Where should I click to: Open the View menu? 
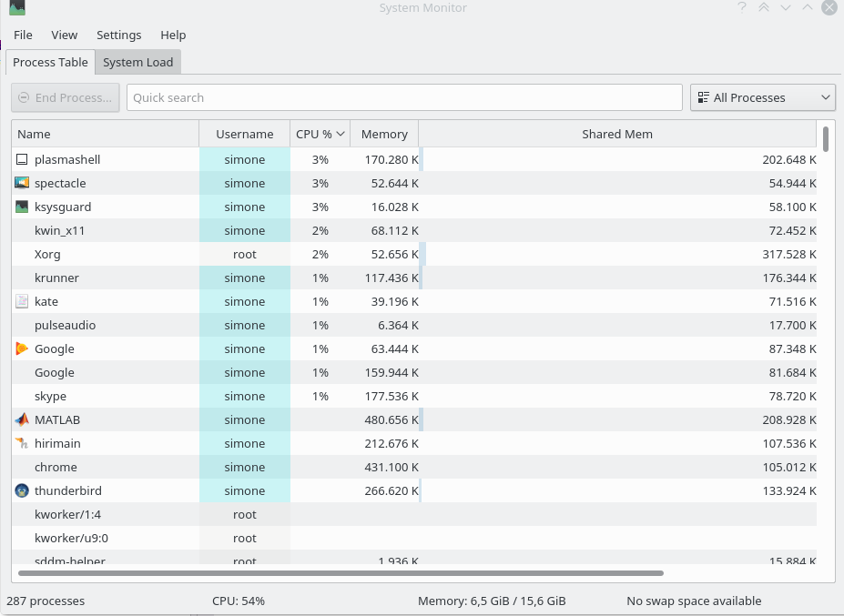(64, 35)
